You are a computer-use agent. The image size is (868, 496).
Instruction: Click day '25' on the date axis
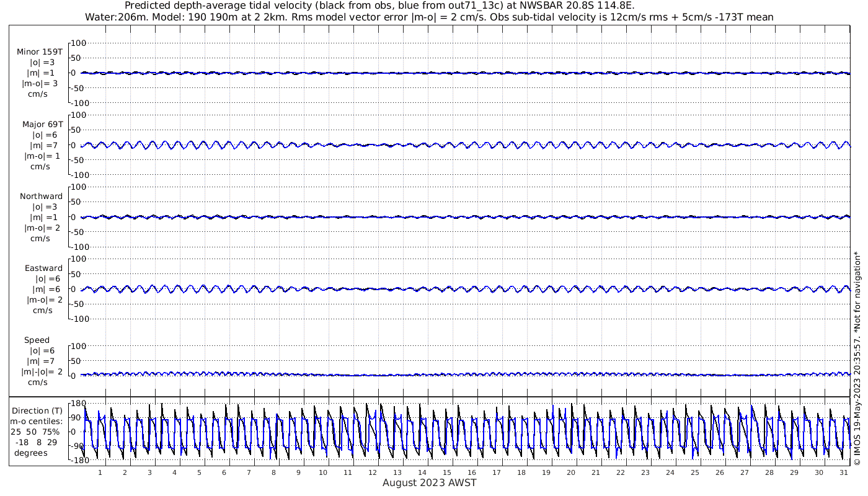[x=695, y=472]
